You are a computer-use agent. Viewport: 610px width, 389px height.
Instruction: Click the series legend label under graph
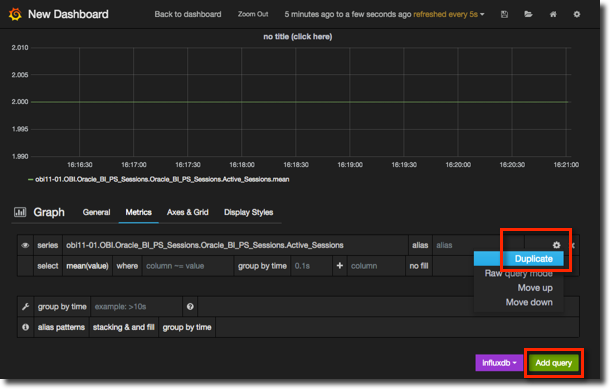coord(162,179)
